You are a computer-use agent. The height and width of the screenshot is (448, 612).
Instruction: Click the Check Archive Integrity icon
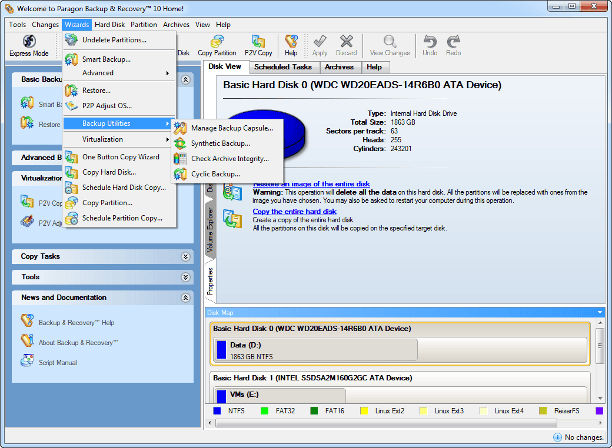pos(180,159)
